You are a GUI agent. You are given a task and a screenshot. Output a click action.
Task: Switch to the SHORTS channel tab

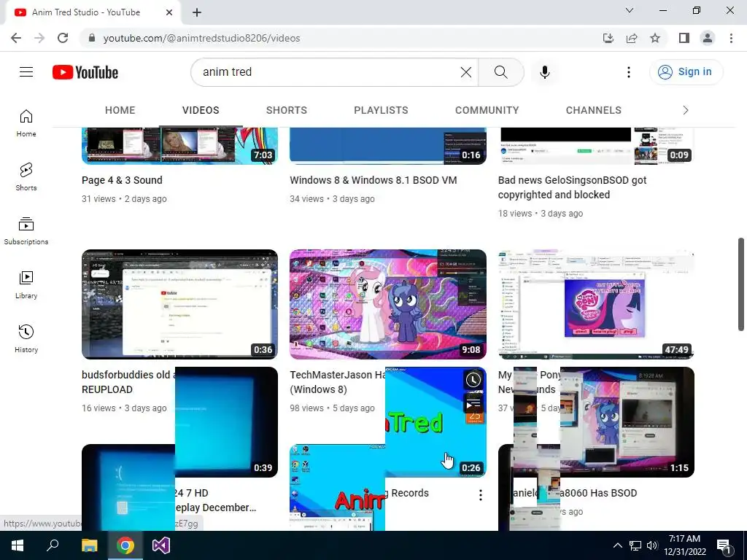[286, 110]
